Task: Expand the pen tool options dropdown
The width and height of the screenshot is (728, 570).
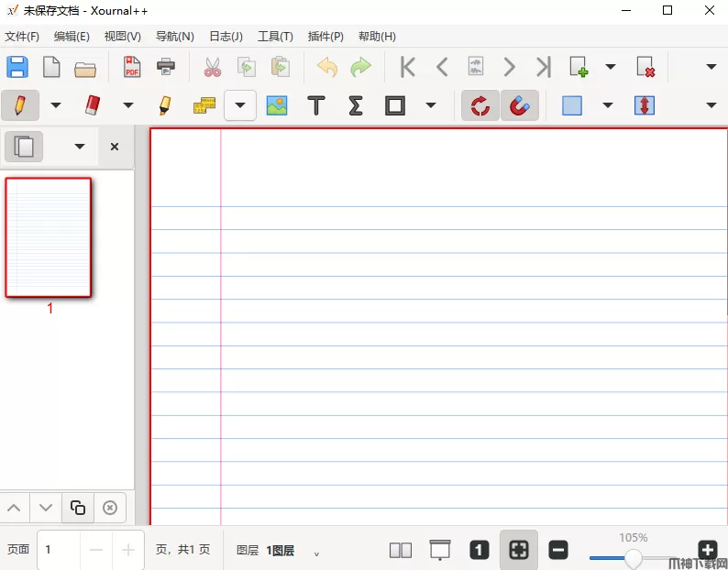Action: [56, 105]
